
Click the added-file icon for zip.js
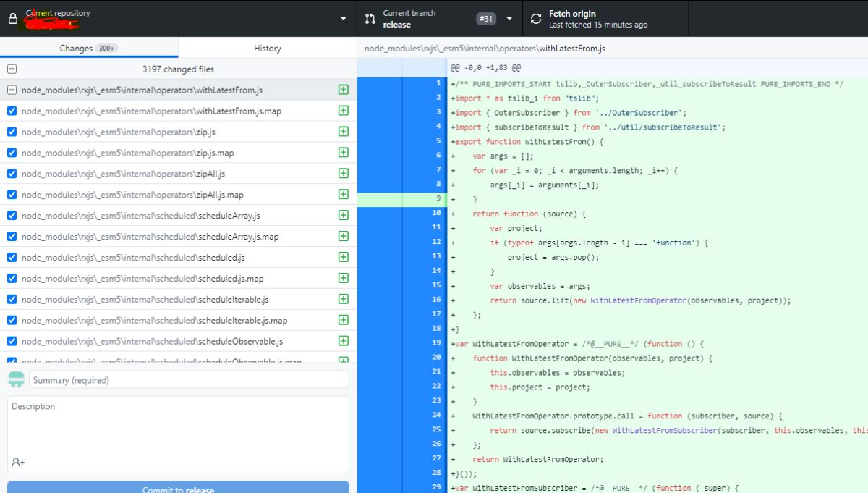[x=344, y=132]
